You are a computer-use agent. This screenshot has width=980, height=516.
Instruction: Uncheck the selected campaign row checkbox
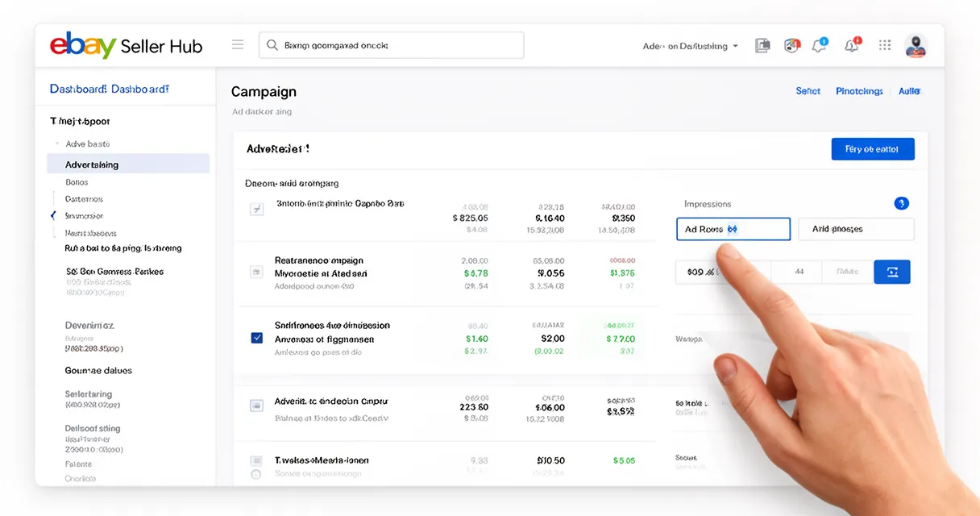coord(256,338)
